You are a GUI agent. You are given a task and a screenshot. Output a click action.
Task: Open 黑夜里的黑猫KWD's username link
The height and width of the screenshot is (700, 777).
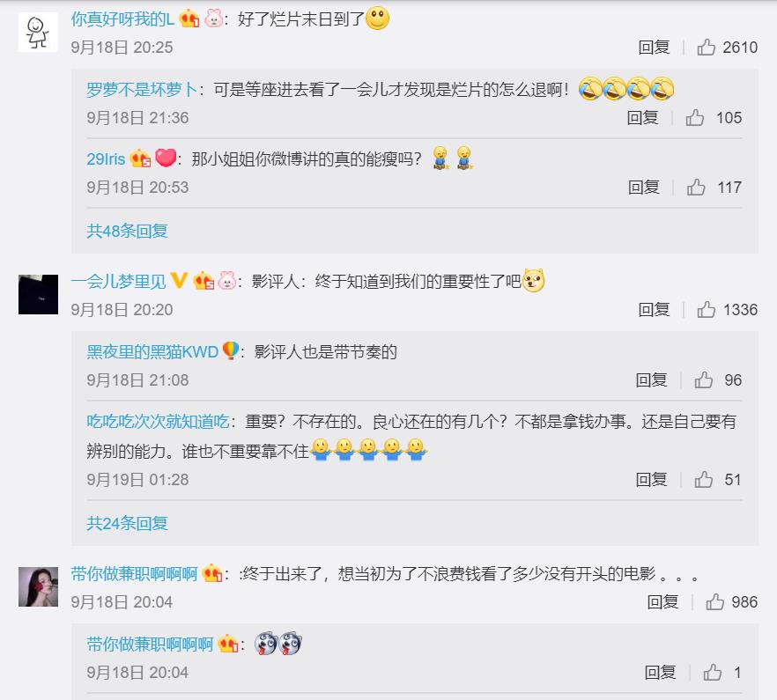pos(152,351)
